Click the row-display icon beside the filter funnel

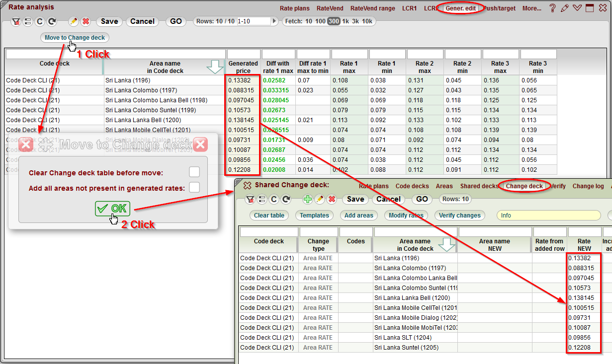coord(28,22)
